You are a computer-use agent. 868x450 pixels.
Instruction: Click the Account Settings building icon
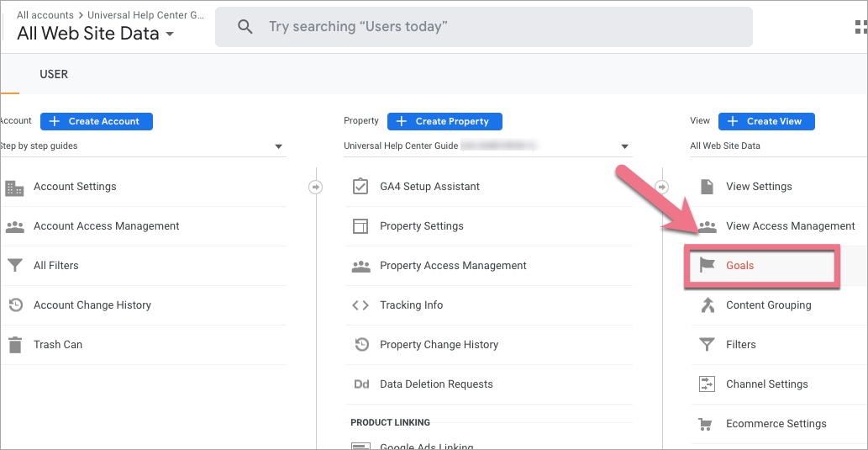click(14, 188)
